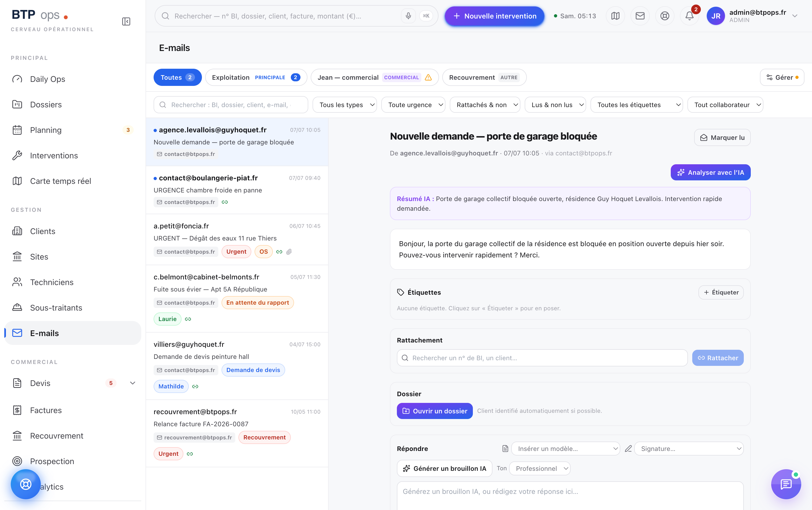Click link icon on a.petit@foncia.fr email row
812x510 pixels.
279,252
